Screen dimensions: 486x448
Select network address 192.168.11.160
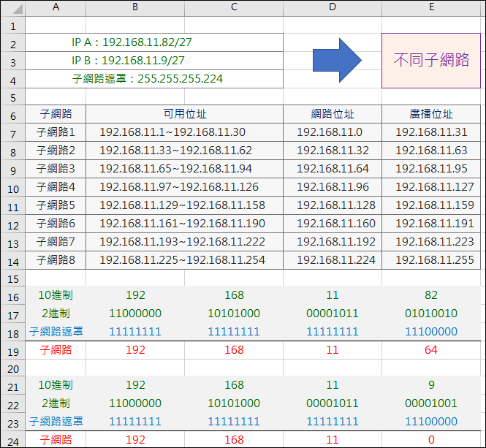click(333, 224)
